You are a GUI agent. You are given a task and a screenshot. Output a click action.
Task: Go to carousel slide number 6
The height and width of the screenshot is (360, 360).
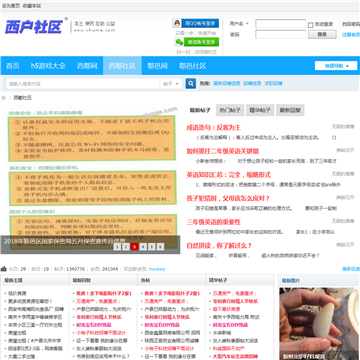coord(160,247)
